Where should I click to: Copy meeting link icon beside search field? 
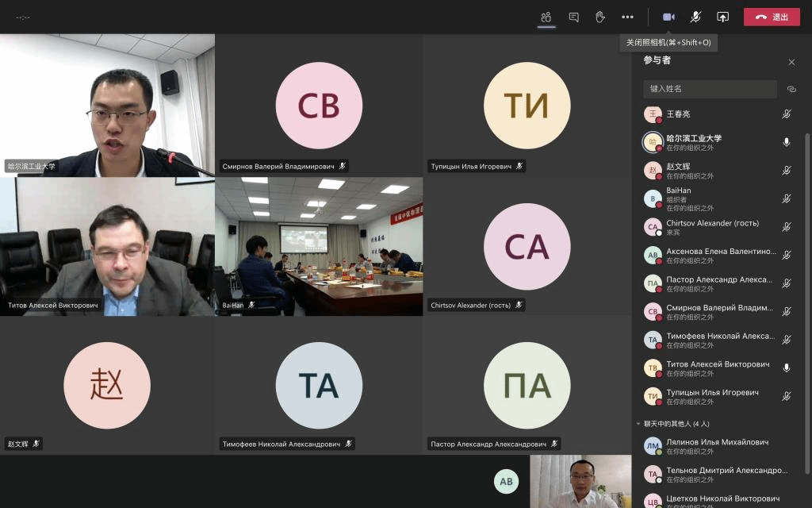pos(791,89)
